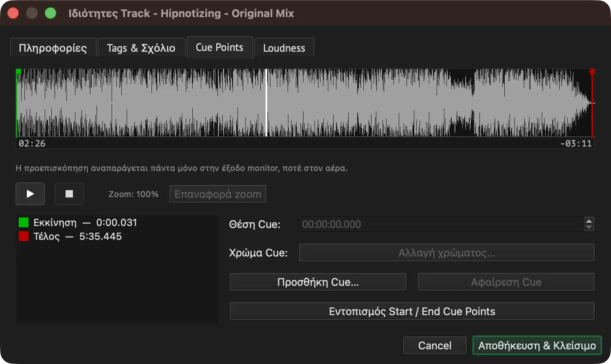The width and height of the screenshot is (611, 364).
Task: Run Εντοπισμός Start / End Cue Points
Action: click(x=412, y=311)
